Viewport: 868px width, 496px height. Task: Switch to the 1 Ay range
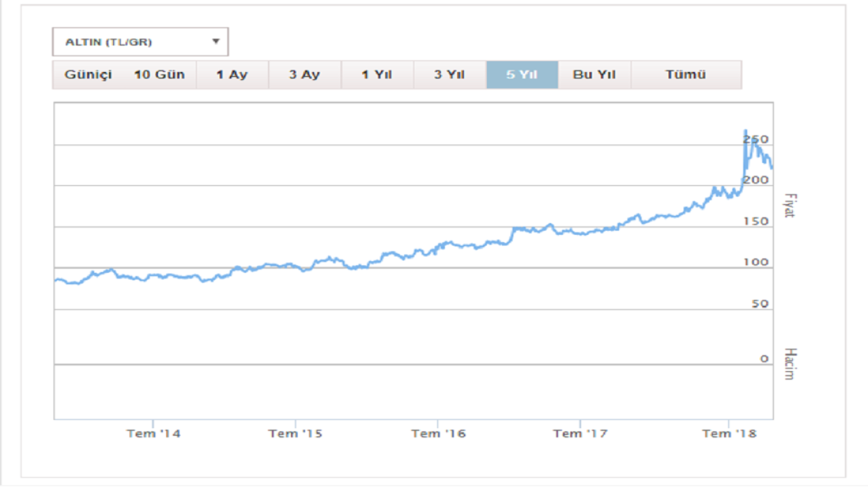pos(232,75)
